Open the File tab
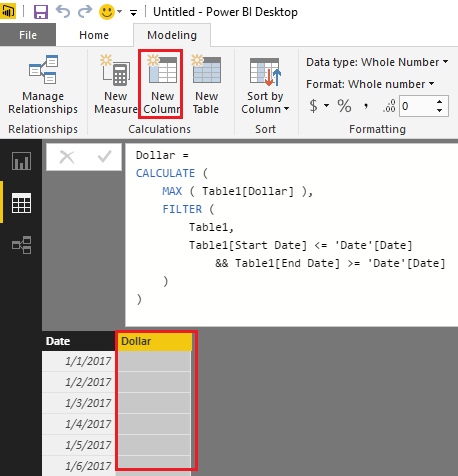 click(x=28, y=35)
